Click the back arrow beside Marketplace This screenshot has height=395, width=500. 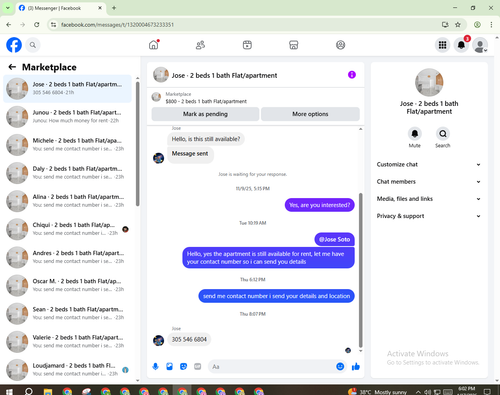coord(12,67)
